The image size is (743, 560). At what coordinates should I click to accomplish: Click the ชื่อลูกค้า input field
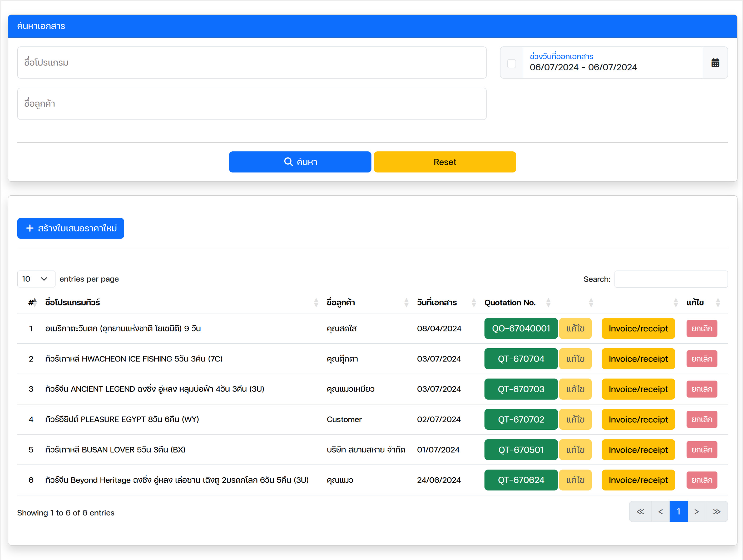click(252, 104)
